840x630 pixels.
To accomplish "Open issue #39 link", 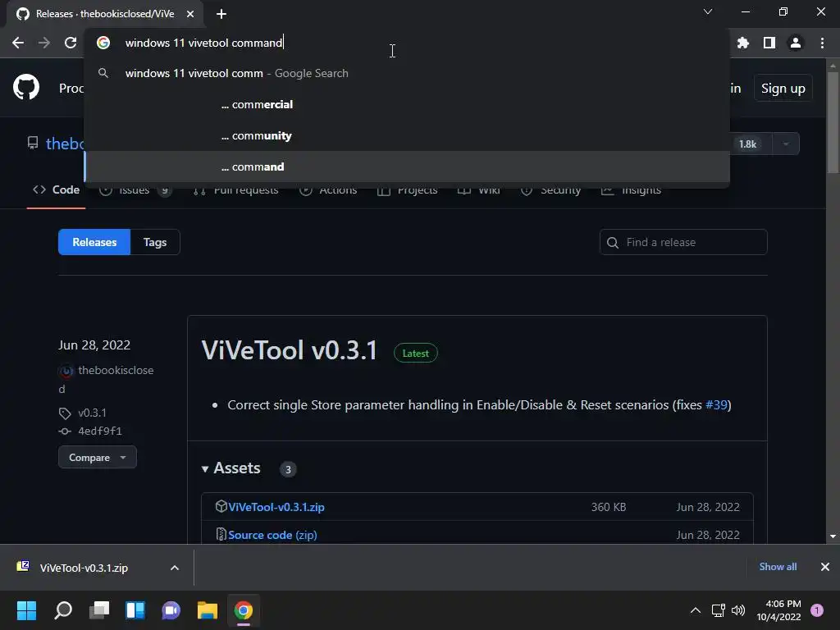I will click(x=716, y=404).
